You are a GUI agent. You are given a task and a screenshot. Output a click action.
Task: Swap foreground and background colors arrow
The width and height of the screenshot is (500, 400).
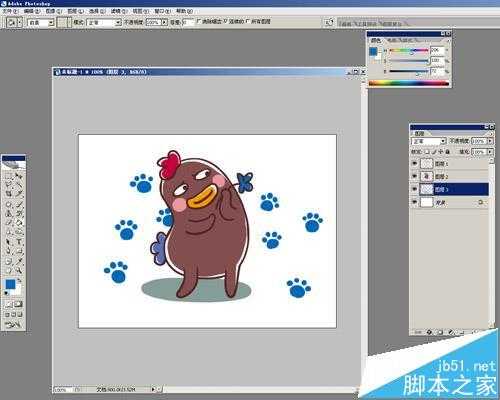click(x=19, y=280)
